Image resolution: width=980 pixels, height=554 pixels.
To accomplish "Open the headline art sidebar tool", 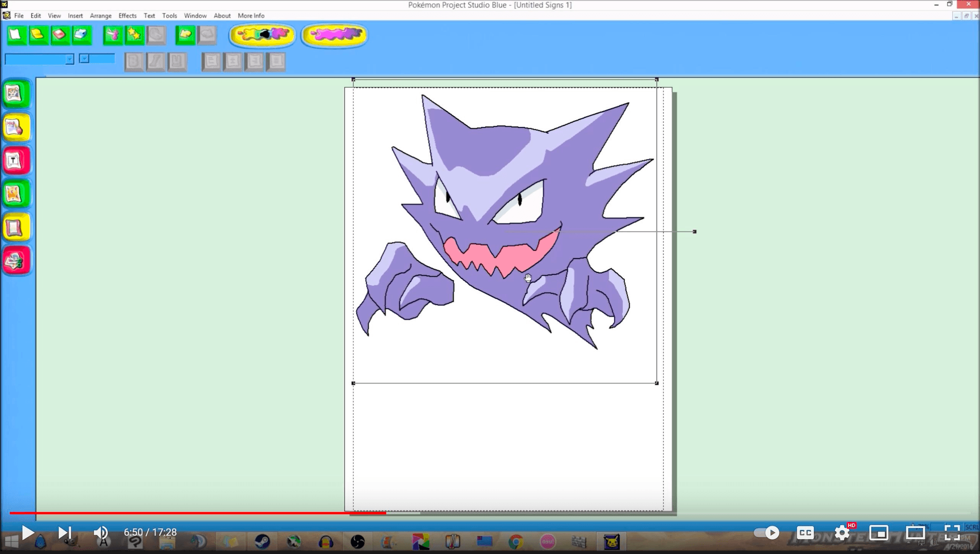I will 16,127.
